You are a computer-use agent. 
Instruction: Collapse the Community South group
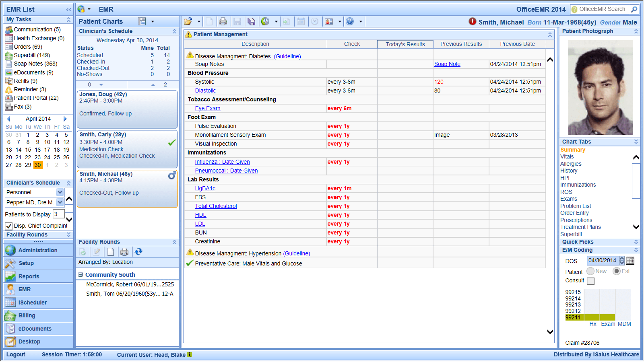[x=80, y=275]
